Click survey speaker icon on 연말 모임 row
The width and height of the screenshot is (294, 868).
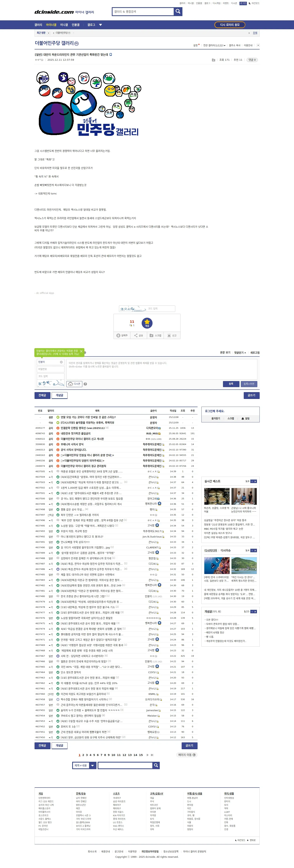[58, 418]
